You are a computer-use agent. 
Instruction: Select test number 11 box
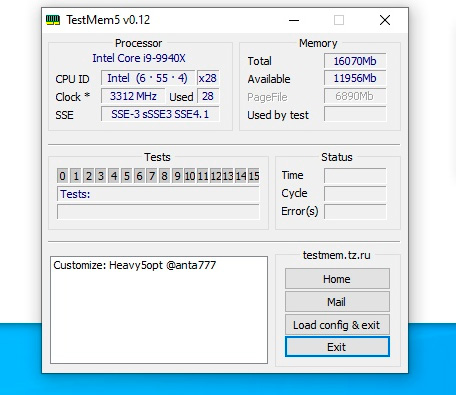pos(203,176)
